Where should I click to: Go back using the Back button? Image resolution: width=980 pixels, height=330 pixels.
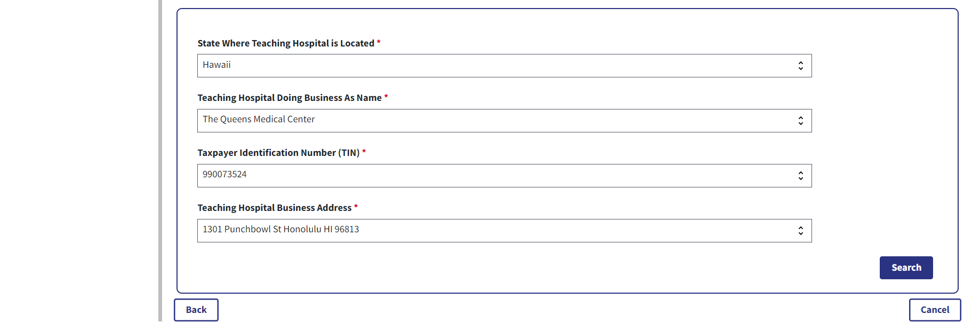coord(196,310)
